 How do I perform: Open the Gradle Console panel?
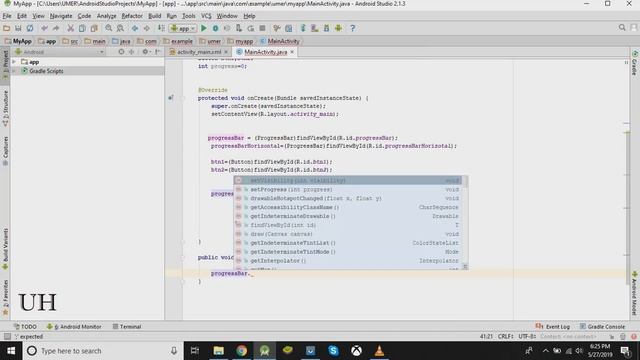pos(602,327)
